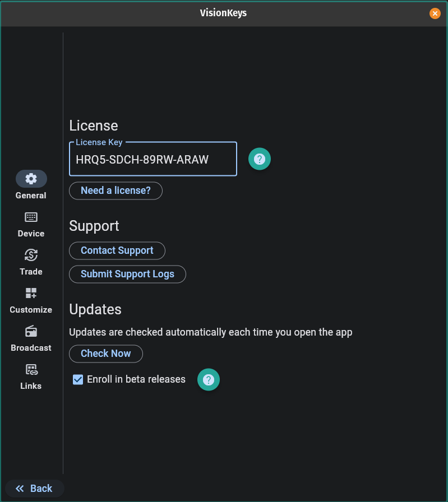Screen dimensions: 448x502
Task: Open the Broadcast radio icon
Action: (x=31, y=331)
